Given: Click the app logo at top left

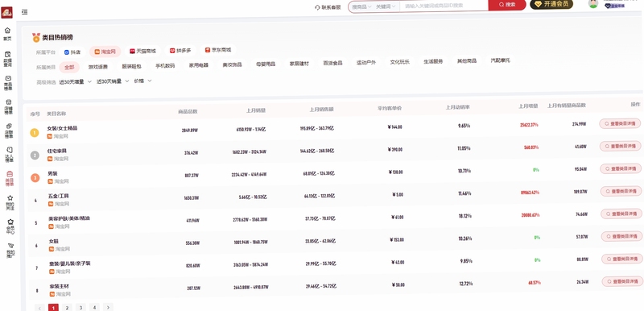Looking at the screenshot, I should click(6, 12).
